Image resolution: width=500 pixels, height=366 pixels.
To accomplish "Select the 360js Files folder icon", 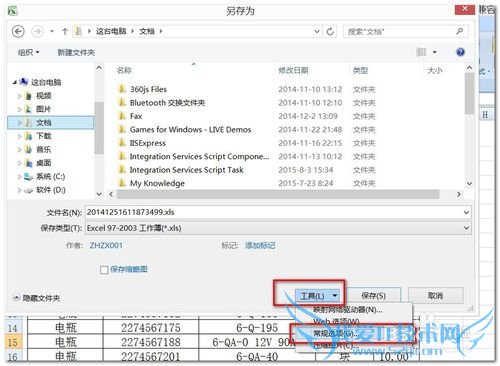I will coord(122,89).
